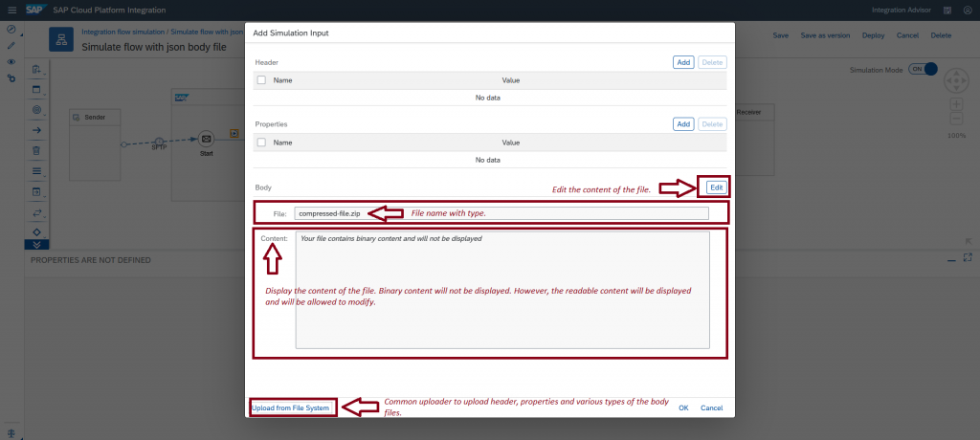Select the Connector arrow palette tool

(36, 130)
